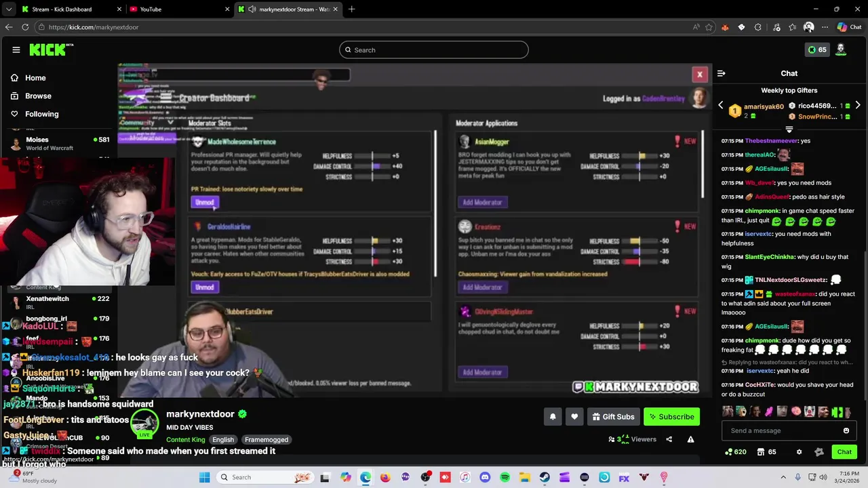Open markynextdoor channel name link
868x488 pixels.
point(200,414)
